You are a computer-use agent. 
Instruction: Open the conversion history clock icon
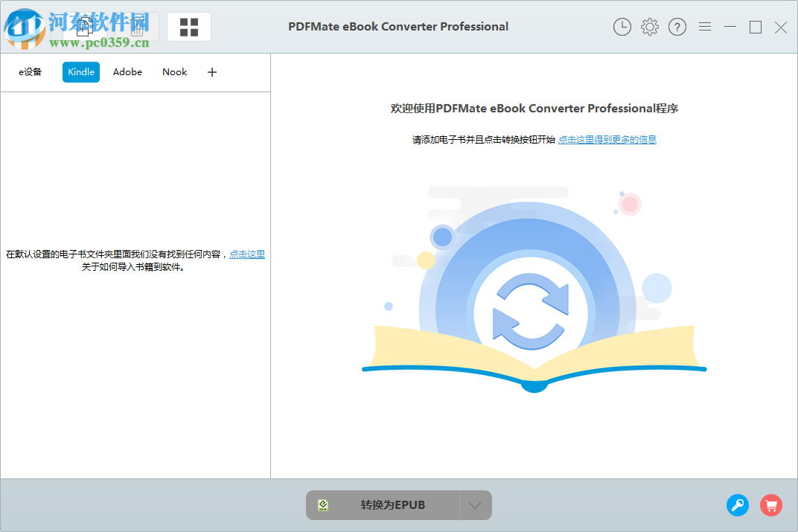[622, 27]
